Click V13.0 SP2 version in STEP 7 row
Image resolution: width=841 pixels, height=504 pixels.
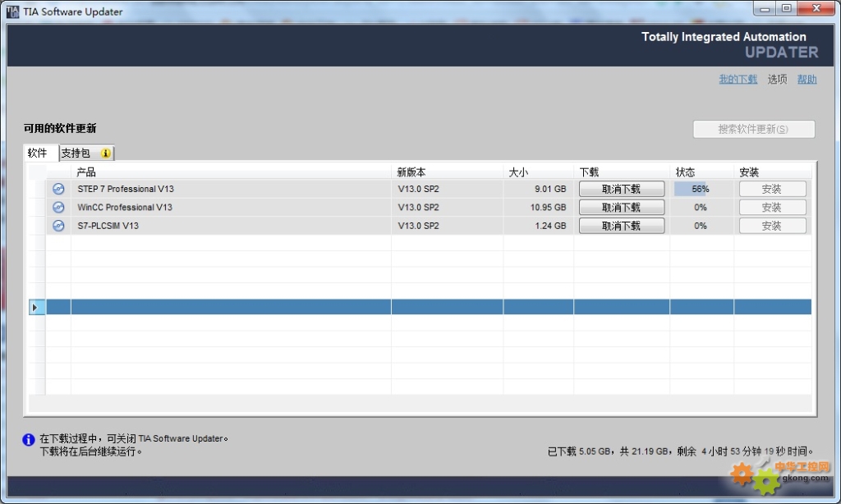pyautogui.click(x=418, y=189)
